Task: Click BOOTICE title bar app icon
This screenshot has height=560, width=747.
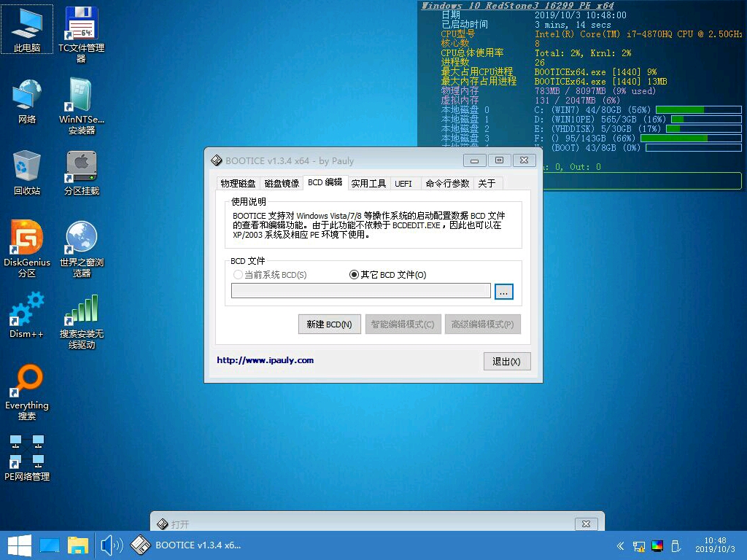Action: (216, 160)
